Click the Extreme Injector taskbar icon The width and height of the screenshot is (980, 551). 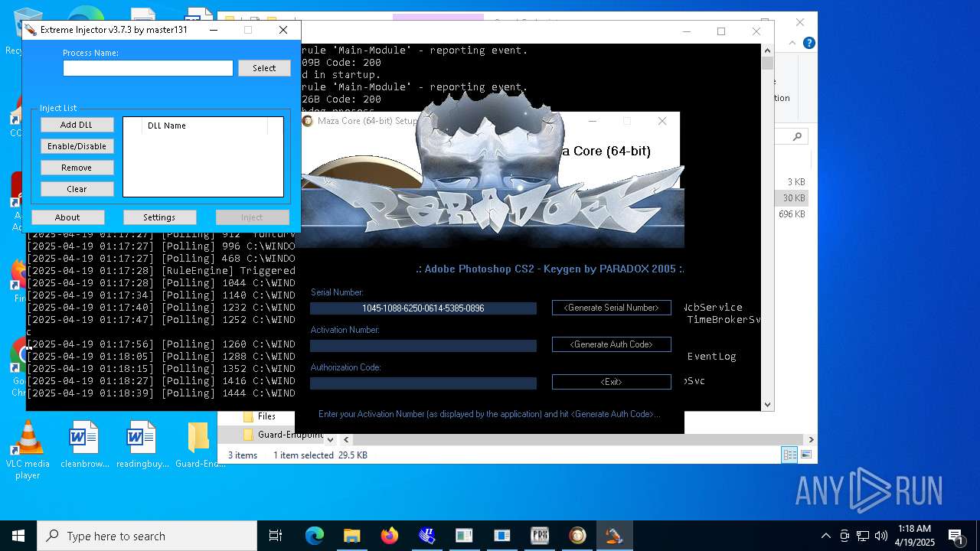tap(614, 536)
